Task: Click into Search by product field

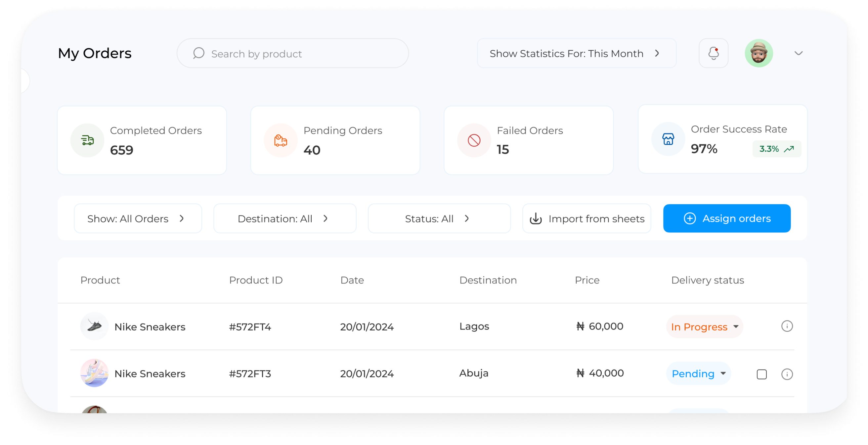Action: point(292,53)
